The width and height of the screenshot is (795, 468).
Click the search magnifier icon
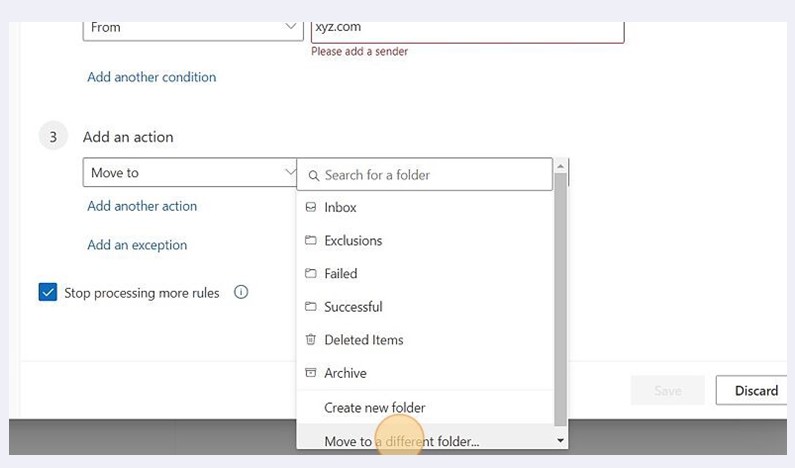pos(314,175)
